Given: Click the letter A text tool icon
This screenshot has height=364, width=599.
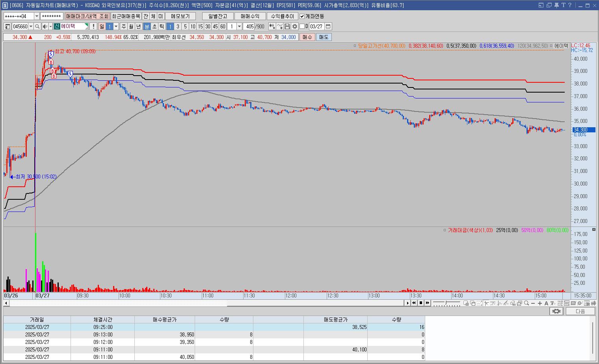Looking at the screenshot, I should tap(546, 303).
